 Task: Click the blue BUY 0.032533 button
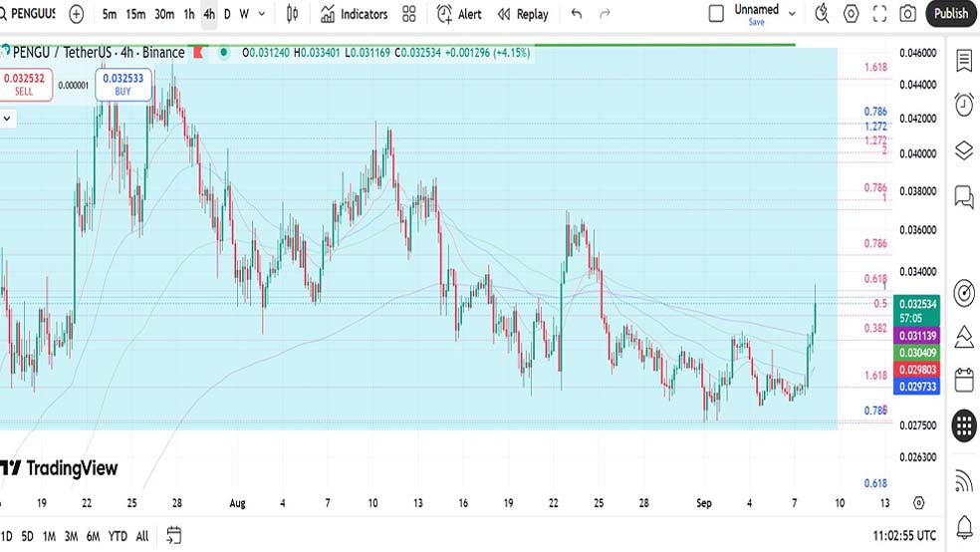pyautogui.click(x=123, y=85)
